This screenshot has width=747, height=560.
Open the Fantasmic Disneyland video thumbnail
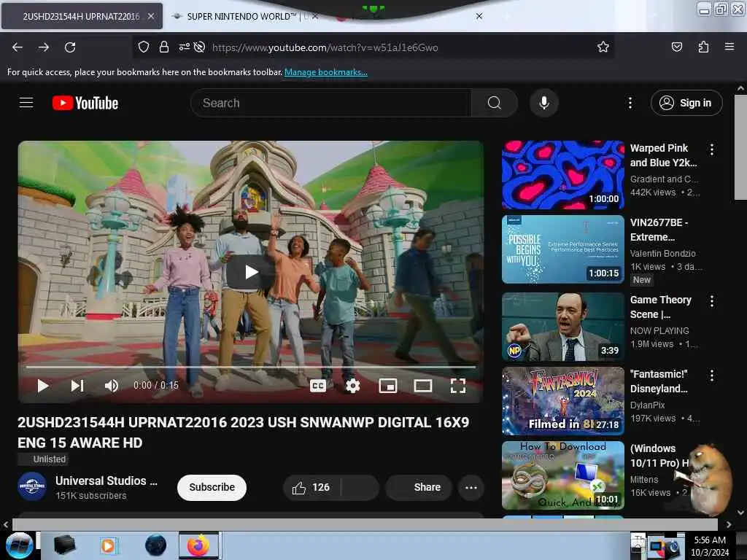[562, 401]
